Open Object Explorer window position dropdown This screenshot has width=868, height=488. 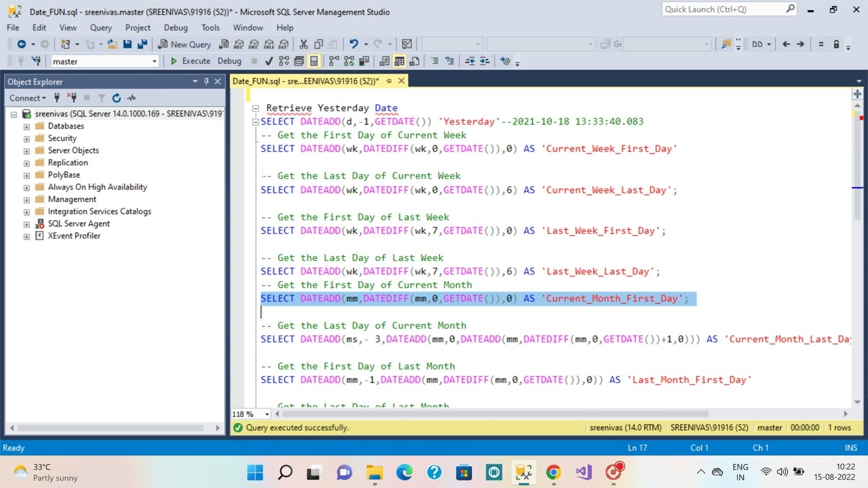tap(195, 81)
